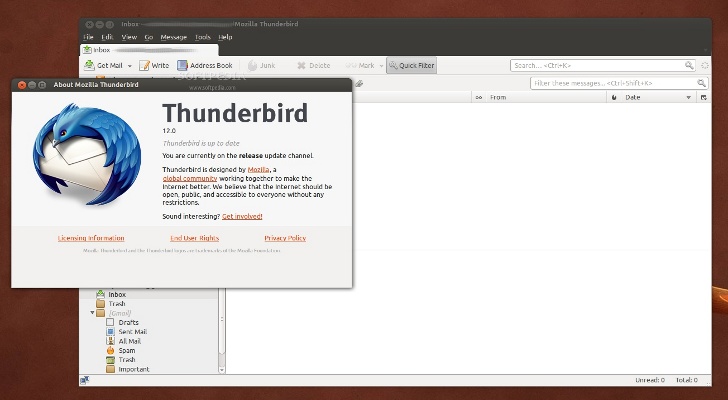Open the File menu

(88, 37)
